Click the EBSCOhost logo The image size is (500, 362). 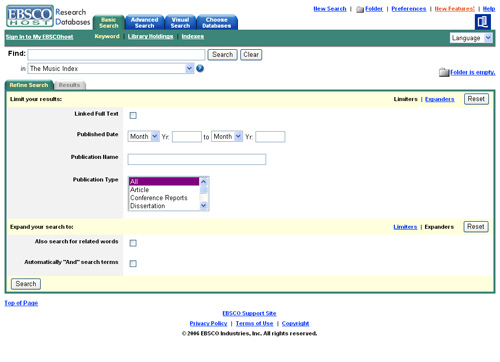click(x=30, y=16)
